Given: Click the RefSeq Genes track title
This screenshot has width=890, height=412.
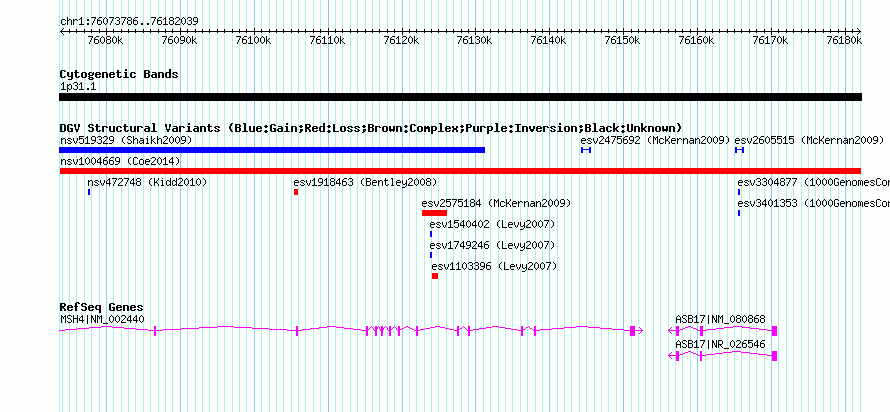Looking at the screenshot, I should (102, 308).
